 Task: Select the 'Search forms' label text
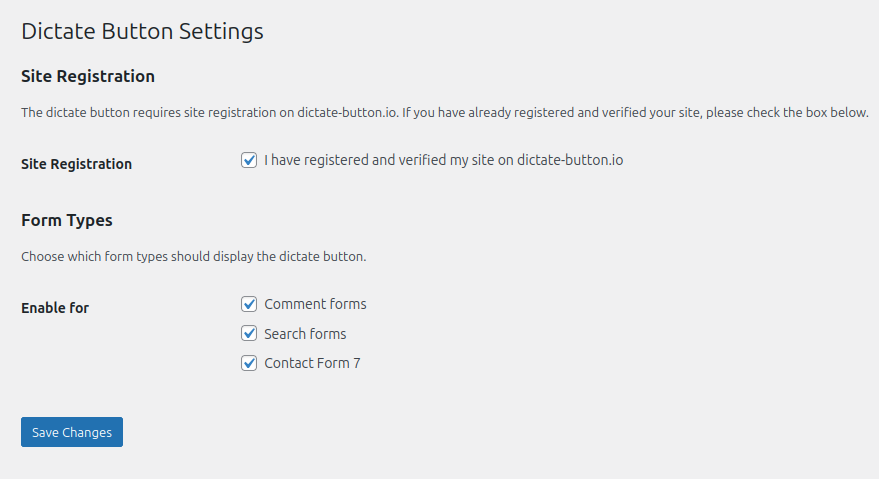[305, 334]
